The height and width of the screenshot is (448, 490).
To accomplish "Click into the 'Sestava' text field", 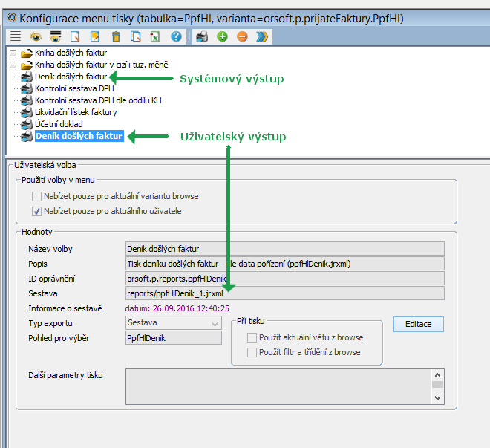I will tap(285, 293).
